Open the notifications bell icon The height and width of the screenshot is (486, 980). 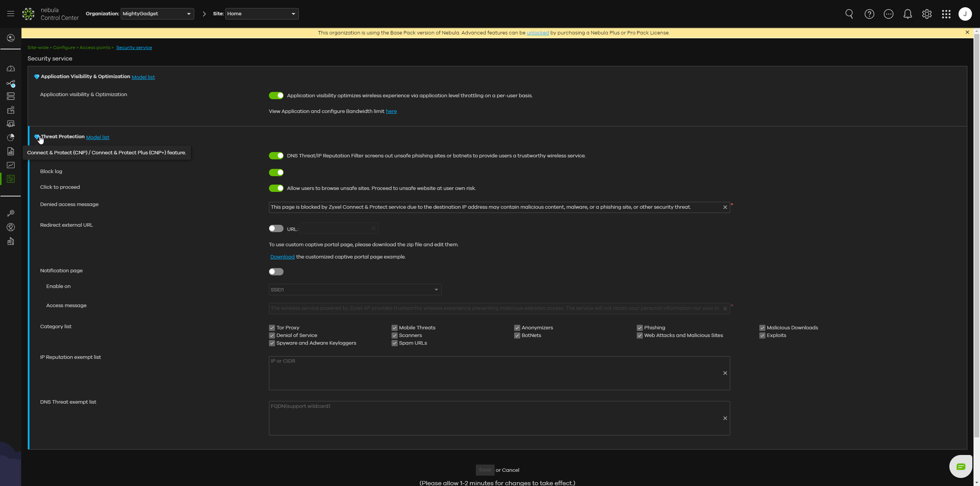908,14
